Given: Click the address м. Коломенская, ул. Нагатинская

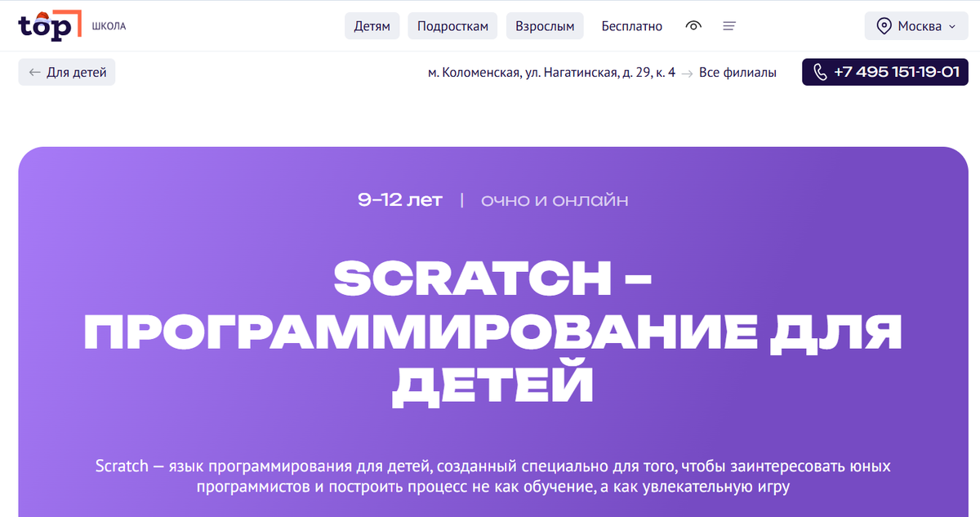Looking at the screenshot, I should click(x=551, y=73).
